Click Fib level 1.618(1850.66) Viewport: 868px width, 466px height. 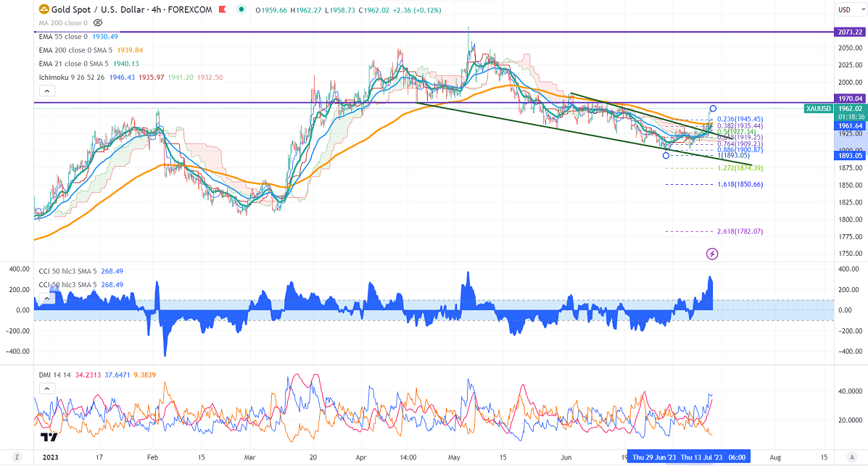pos(740,184)
